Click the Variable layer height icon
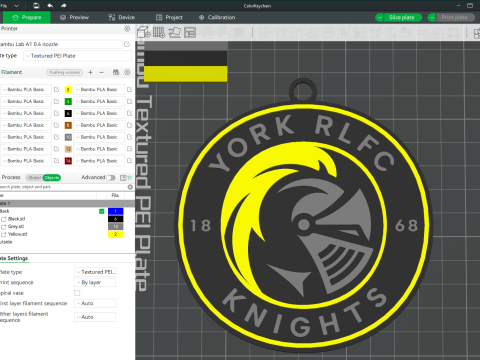 tap(239, 32)
